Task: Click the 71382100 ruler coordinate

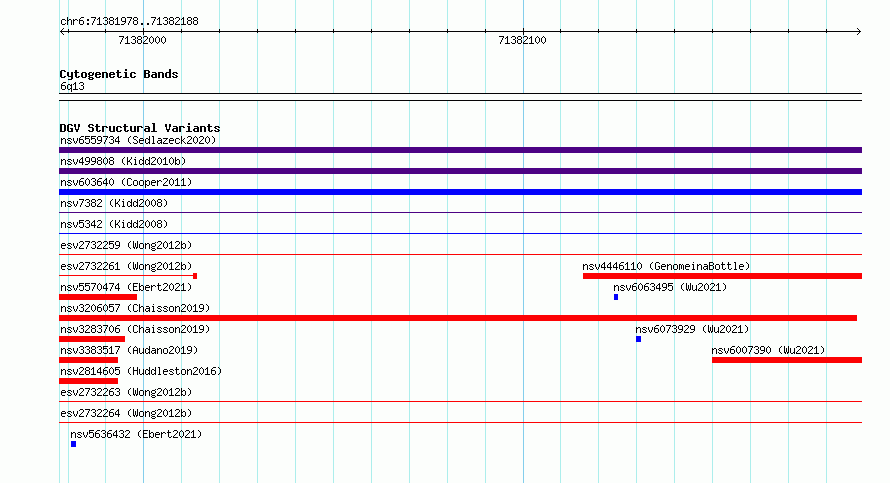Action: point(522,40)
